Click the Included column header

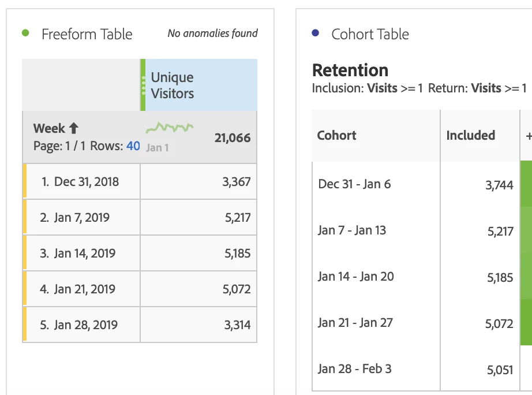(x=470, y=136)
